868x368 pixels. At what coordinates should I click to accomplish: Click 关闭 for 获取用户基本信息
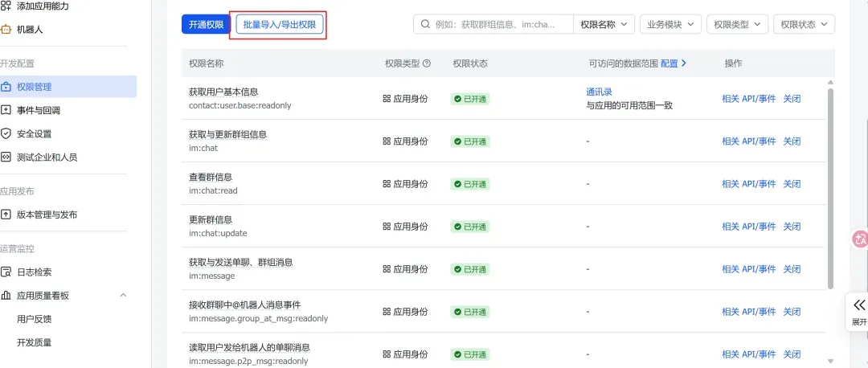792,99
